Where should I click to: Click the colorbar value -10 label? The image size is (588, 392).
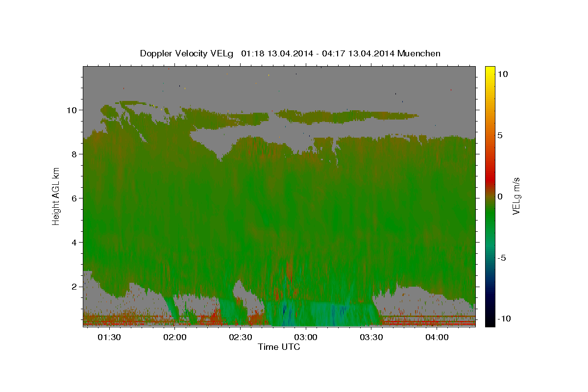pyautogui.click(x=504, y=319)
